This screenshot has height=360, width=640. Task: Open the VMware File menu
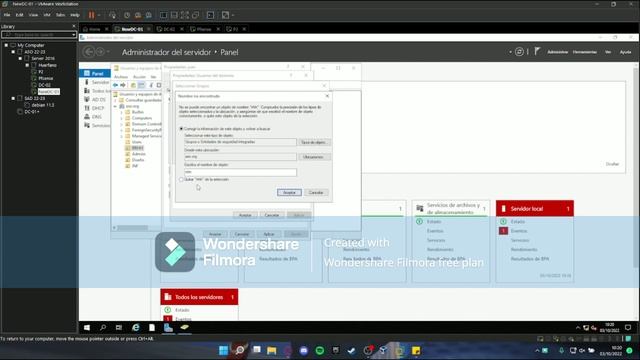click(7, 15)
